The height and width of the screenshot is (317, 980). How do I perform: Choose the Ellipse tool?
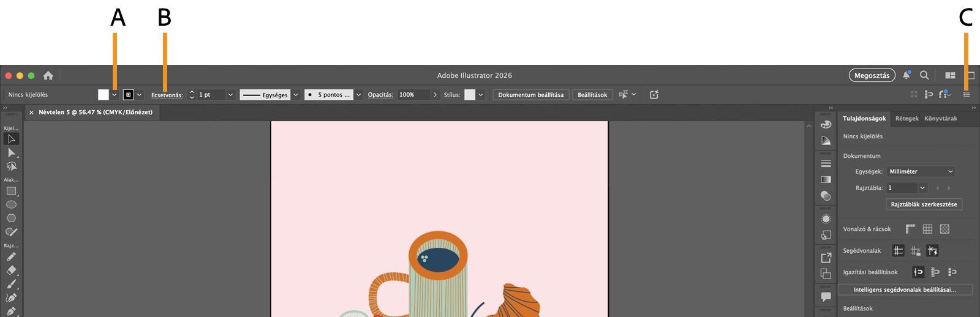pyautogui.click(x=11, y=204)
